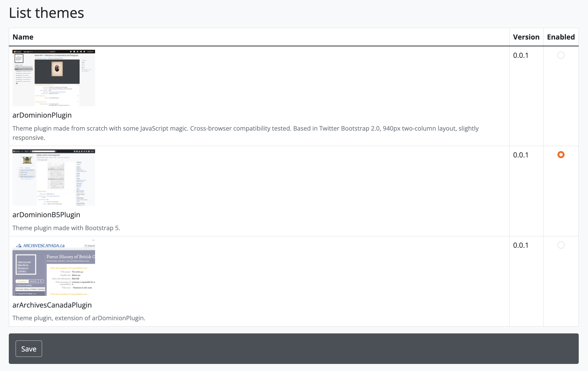Image resolution: width=588 pixels, height=371 pixels.
Task: Click the arArchivesCanadaPlugin theme name
Action: tap(52, 305)
